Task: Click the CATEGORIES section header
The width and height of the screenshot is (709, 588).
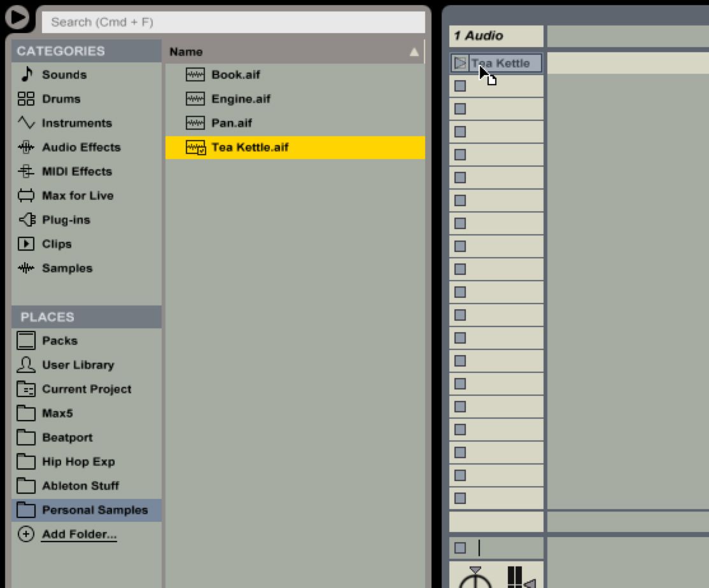Action: 87,51
